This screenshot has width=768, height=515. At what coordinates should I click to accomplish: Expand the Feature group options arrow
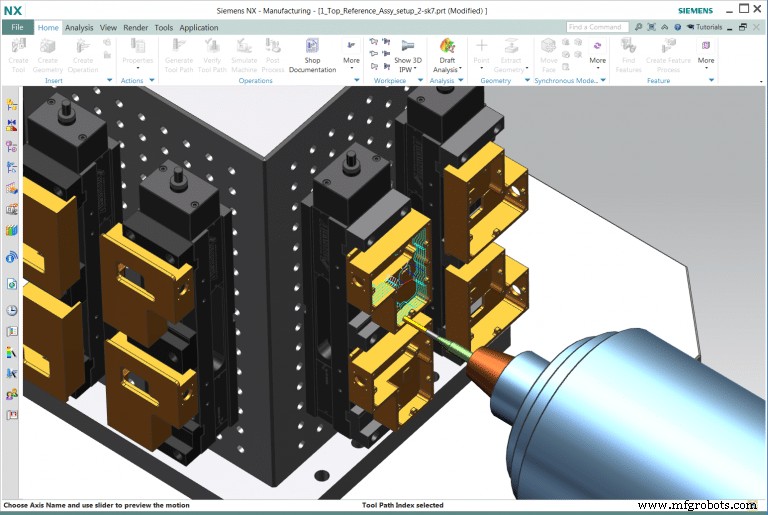[711, 80]
